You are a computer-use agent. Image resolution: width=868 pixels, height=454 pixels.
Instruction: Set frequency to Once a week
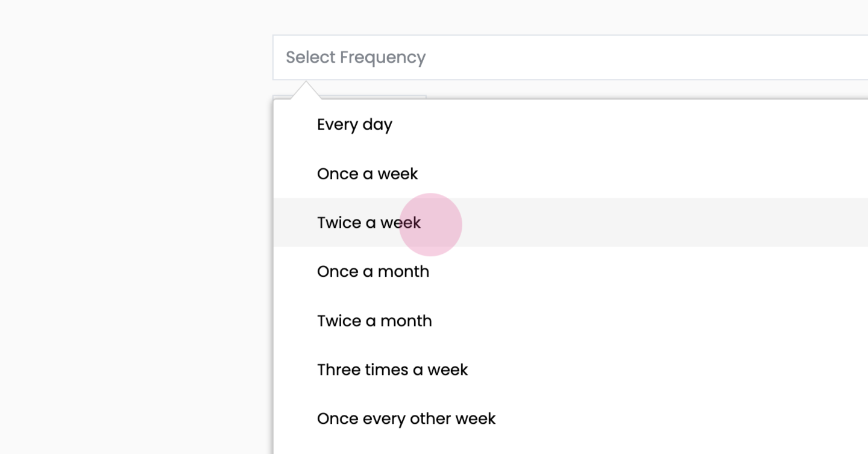pyautogui.click(x=367, y=174)
